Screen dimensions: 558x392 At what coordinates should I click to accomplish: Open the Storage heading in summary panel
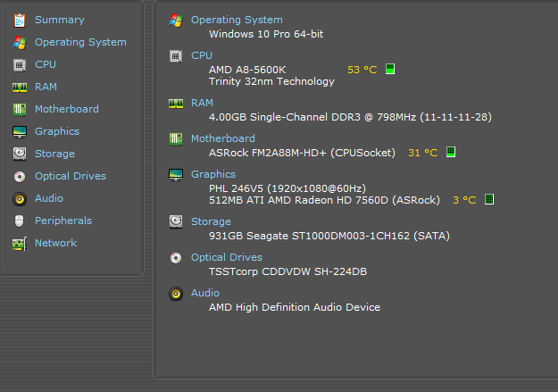tap(213, 221)
